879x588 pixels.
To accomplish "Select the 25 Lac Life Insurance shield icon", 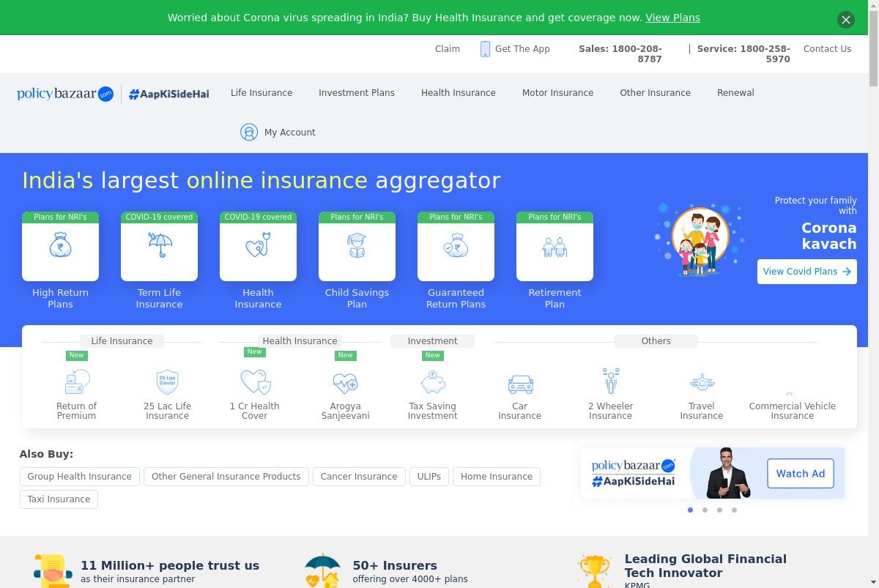I will [x=168, y=382].
